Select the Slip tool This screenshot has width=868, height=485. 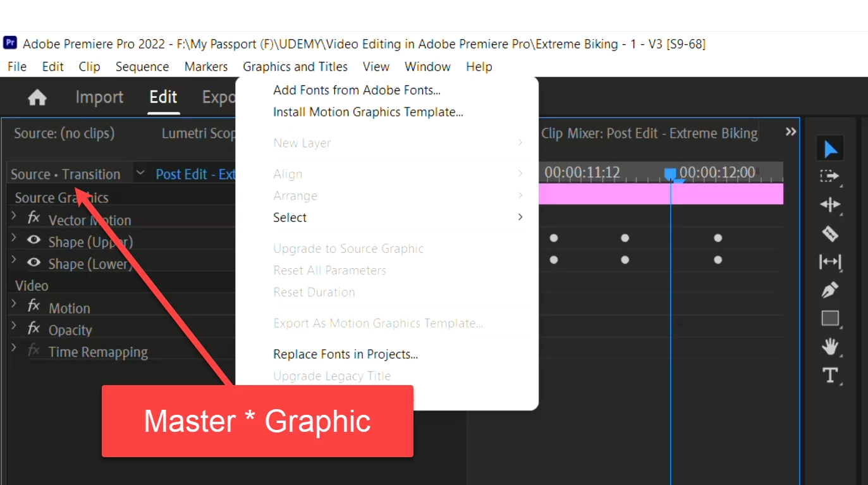(830, 261)
